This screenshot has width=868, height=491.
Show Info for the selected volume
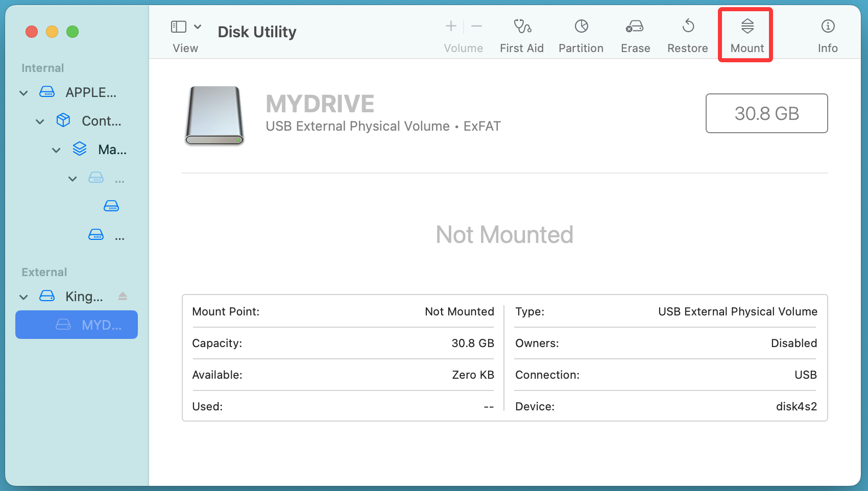pos(827,35)
